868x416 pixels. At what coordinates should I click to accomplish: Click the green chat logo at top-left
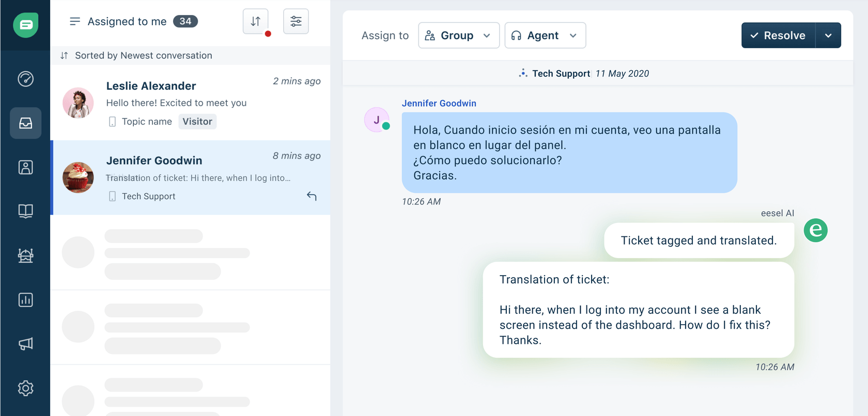[x=25, y=25]
